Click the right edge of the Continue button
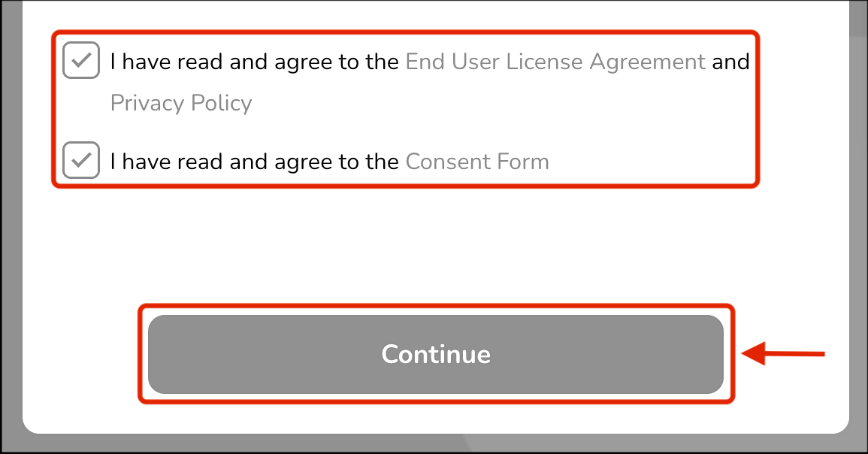This screenshot has height=454, width=868. [712, 354]
